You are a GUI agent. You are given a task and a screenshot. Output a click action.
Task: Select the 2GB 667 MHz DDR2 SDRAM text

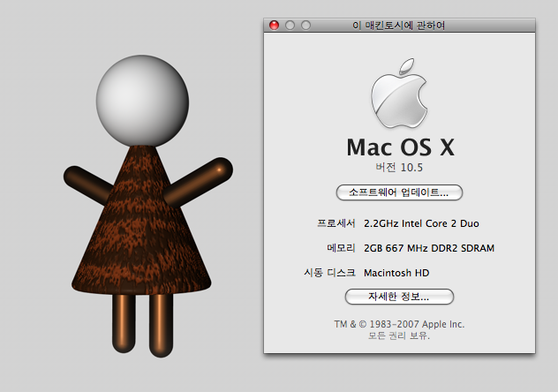click(x=429, y=248)
